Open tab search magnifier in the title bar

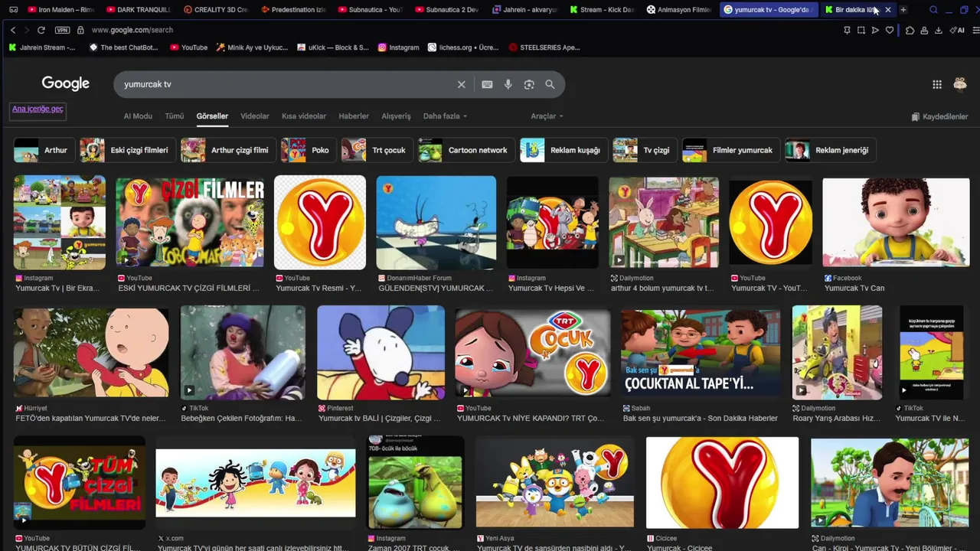click(933, 10)
